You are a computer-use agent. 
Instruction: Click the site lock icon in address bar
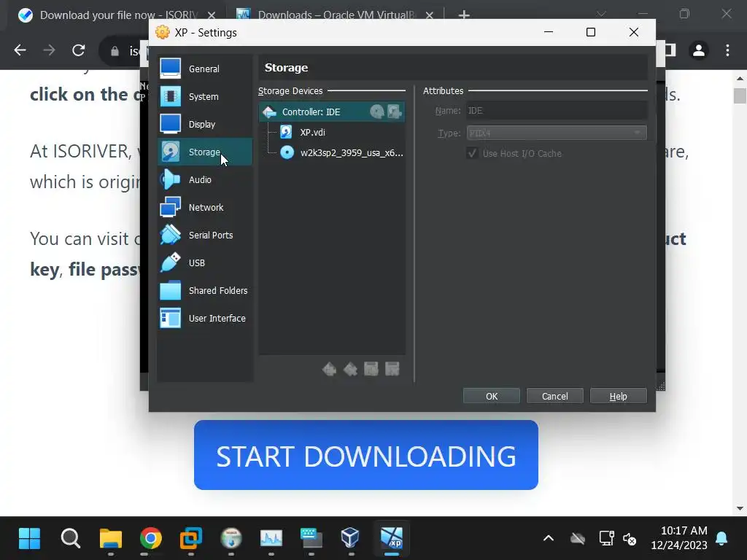point(115,51)
